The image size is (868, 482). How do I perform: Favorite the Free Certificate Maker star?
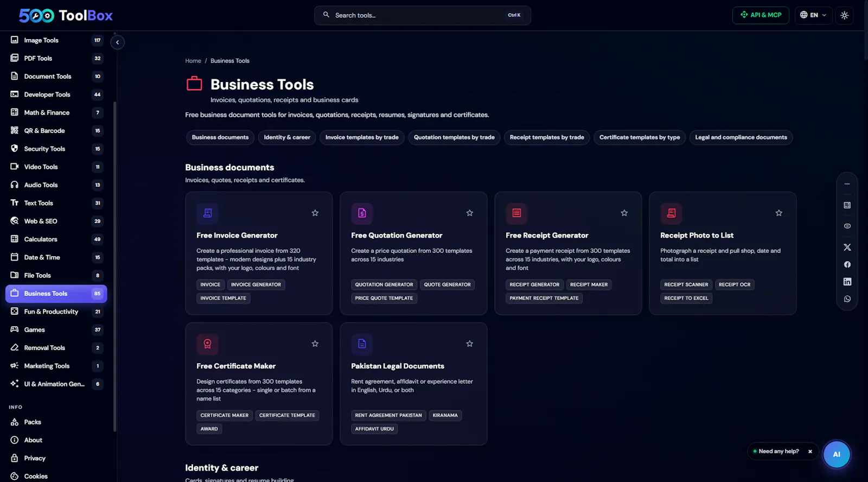click(x=315, y=344)
